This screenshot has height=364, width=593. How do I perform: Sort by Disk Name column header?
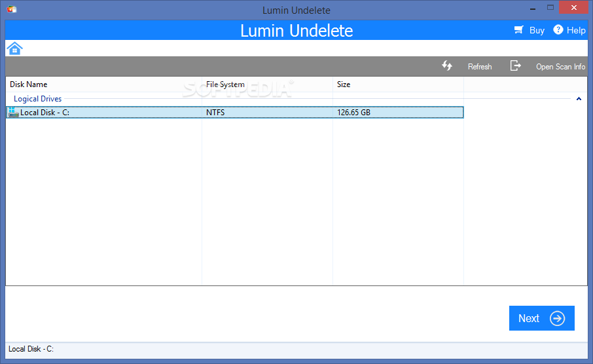104,84
